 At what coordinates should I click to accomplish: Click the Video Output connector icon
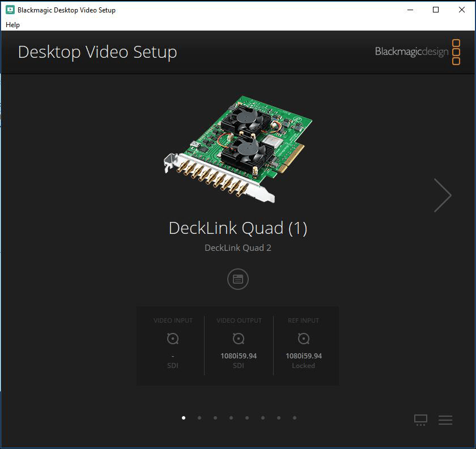(238, 338)
